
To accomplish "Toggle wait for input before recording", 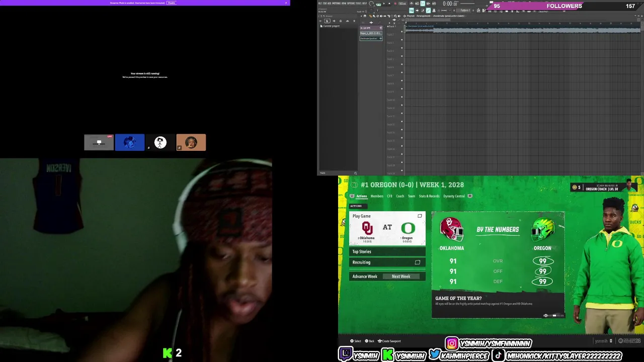I will tap(417, 4).
